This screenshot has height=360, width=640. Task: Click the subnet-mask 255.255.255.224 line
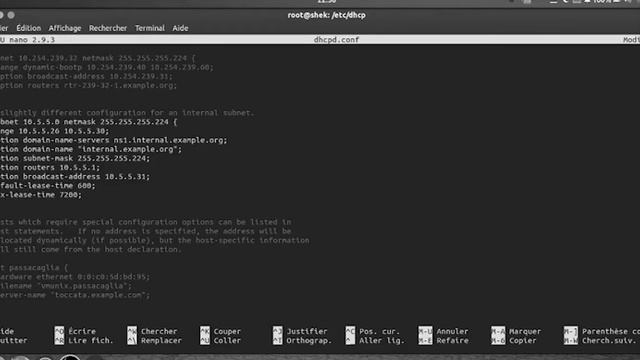(x=75, y=158)
